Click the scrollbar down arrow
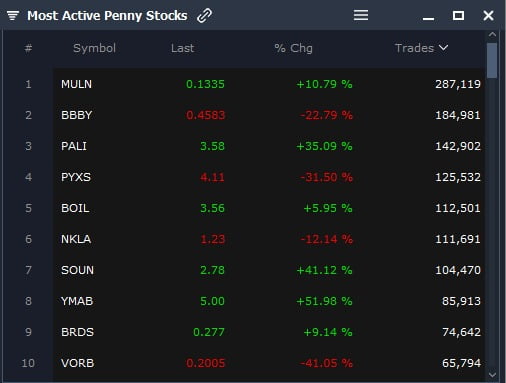 [x=492, y=375]
